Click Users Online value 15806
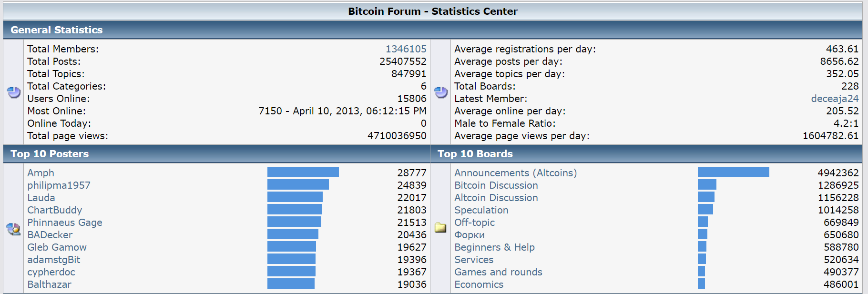The height and width of the screenshot is (294, 868). coord(412,99)
